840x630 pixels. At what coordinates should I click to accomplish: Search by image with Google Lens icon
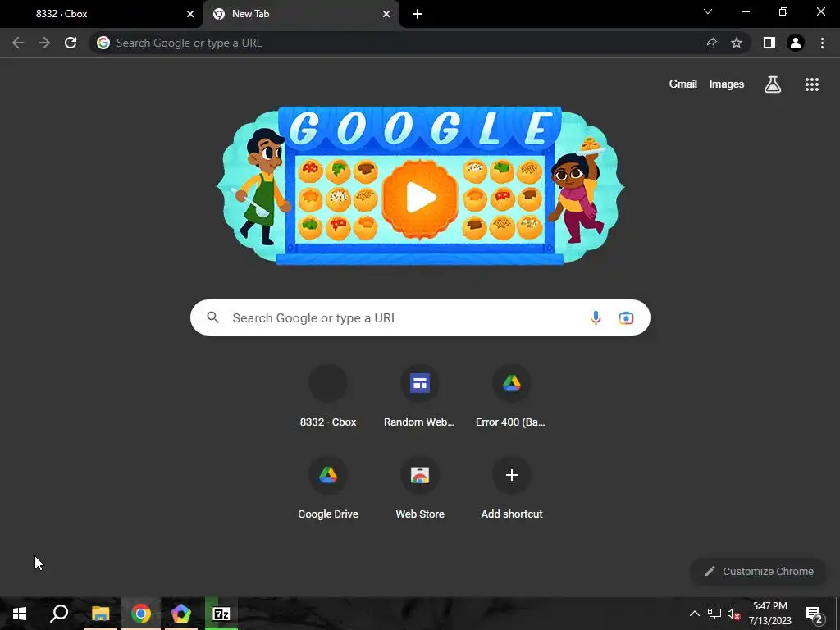626,317
